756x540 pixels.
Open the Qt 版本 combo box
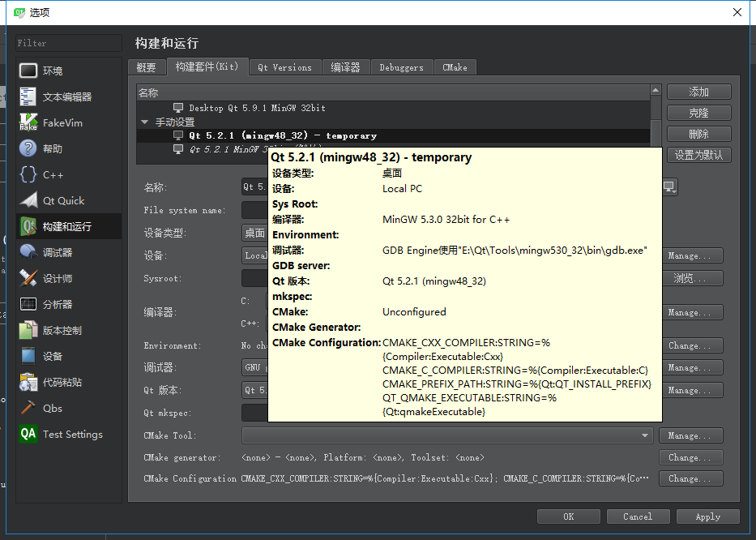coord(254,390)
